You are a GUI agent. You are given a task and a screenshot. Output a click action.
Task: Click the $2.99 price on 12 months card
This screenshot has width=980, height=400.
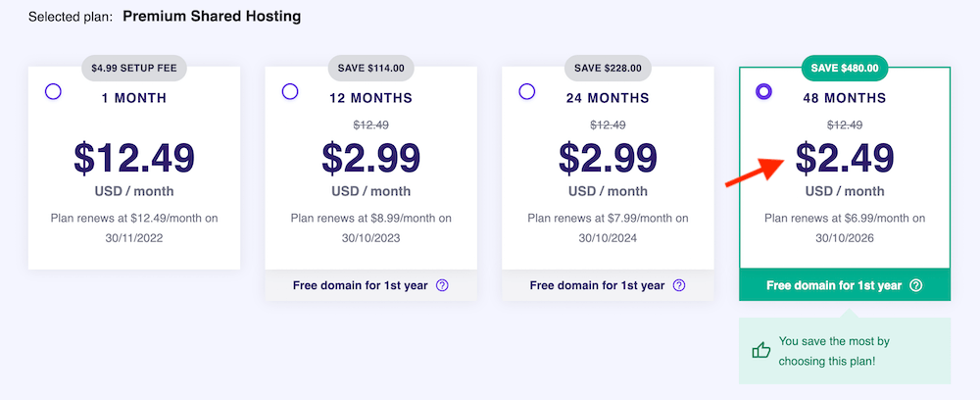coord(371,158)
